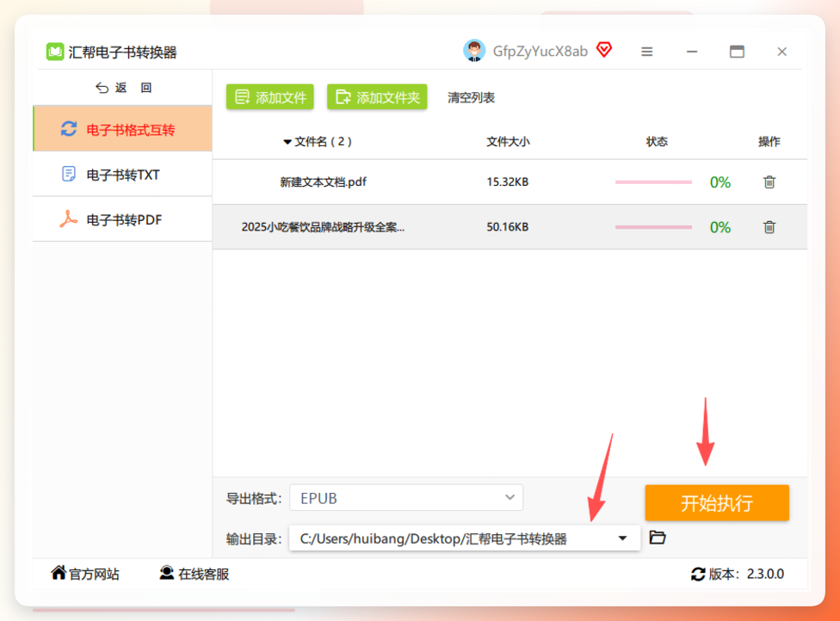Viewport: 840px width, 621px height.
Task: Click the PDF acrobat icon in the sidebar
Action: coord(68,219)
